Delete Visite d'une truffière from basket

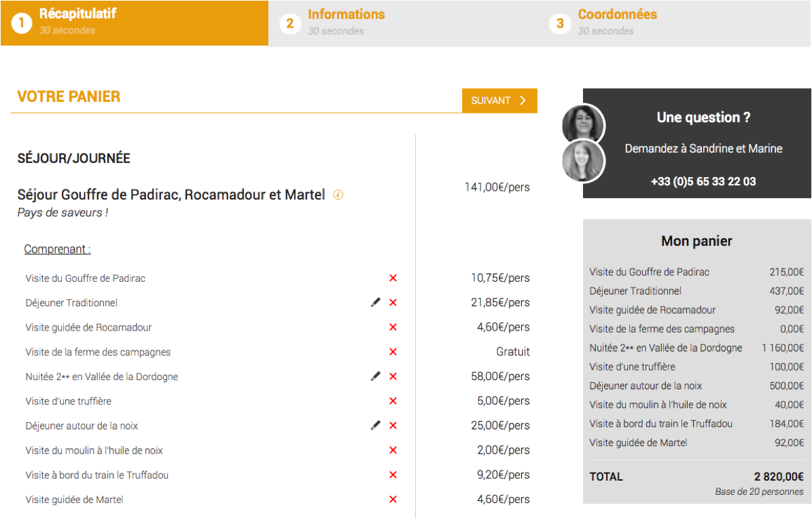tap(393, 401)
